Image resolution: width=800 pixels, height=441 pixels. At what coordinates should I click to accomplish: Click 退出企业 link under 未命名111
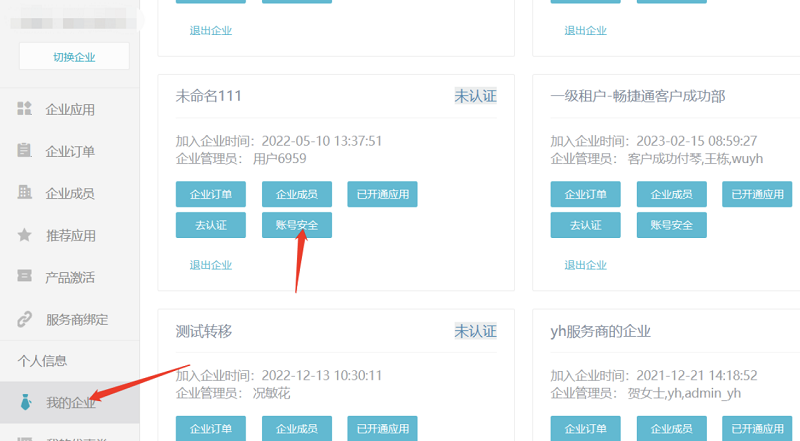(x=211, y=265)
